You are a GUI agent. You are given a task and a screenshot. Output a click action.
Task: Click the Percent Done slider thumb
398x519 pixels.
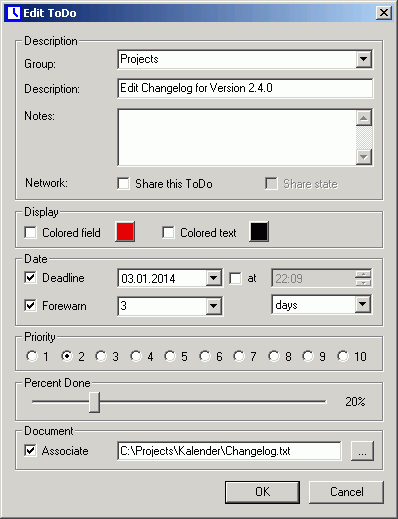[x=95, y=402]
